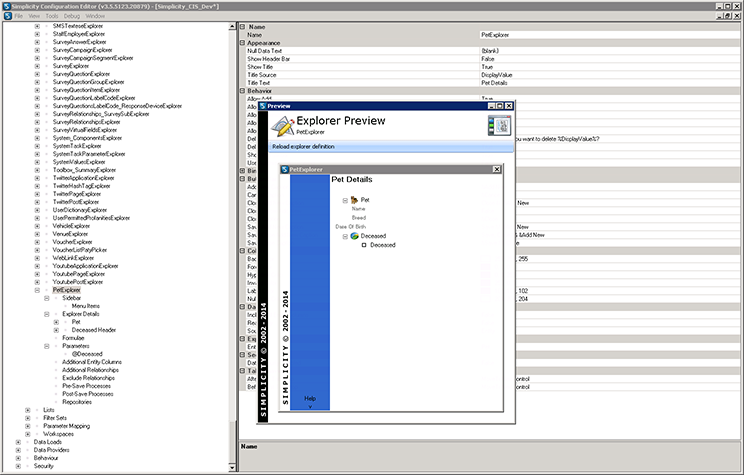Select TwitterPageExplorer in tree
This screenshot has height=475, width=744.
pyautogui.click(x=76, y=194)
